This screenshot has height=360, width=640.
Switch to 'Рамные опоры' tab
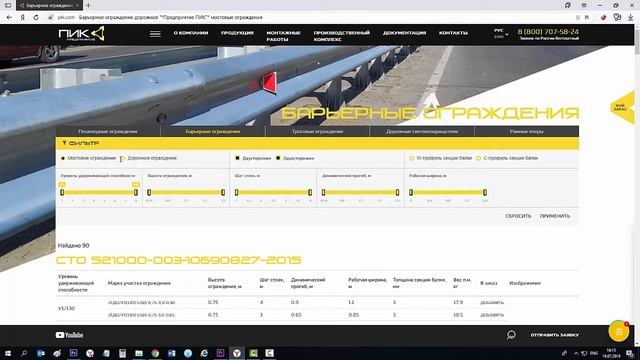pyautogui.click(x=527, y=131)
